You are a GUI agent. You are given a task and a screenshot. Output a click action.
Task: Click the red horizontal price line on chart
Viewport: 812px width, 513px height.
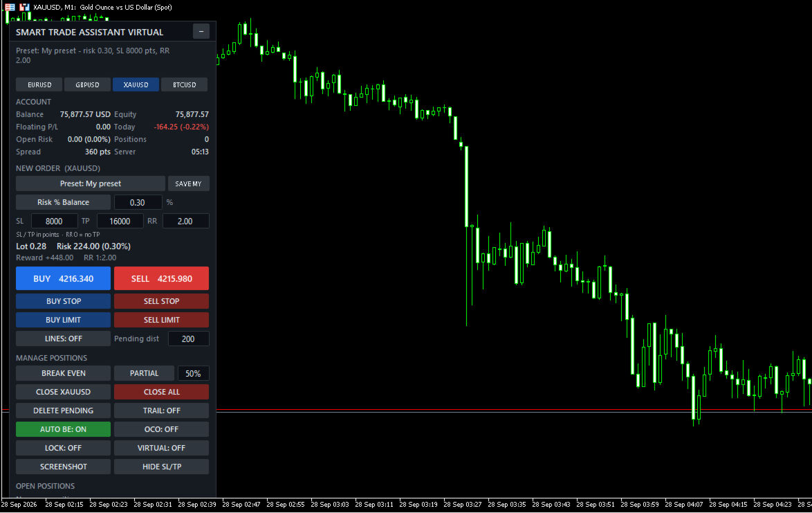coord(514,409)
